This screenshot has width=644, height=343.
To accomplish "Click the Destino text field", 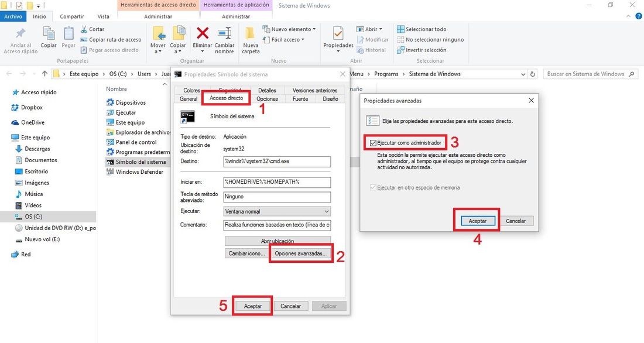I will tap(277, 162).
